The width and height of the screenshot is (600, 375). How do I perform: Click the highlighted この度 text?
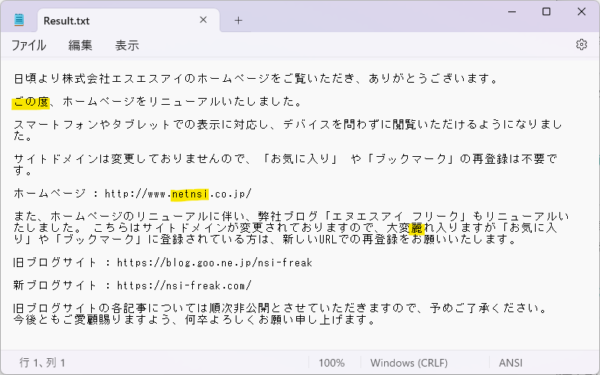pos(31,102)
